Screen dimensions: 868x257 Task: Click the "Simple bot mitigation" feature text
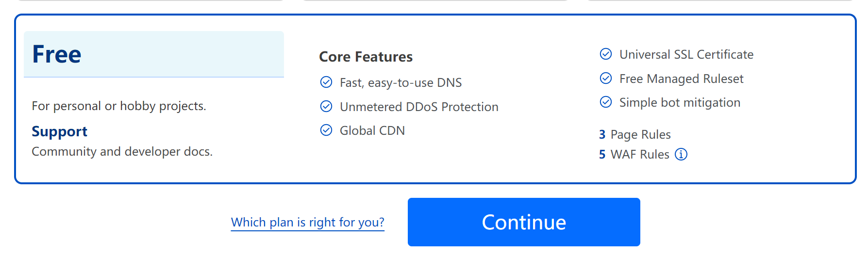[x=680, y=102]
